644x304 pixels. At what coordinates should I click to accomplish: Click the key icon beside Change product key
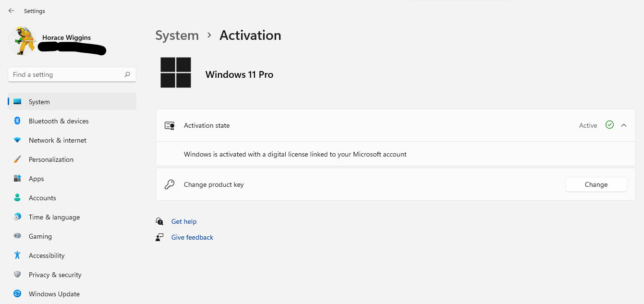[x=170, y=184]
